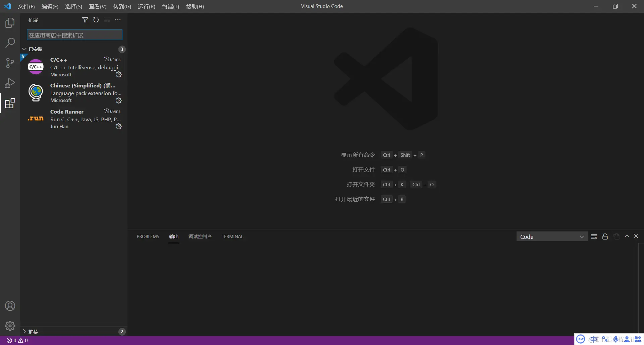Clear the output panel contents
644x345 pixels.
pos(594,236)
